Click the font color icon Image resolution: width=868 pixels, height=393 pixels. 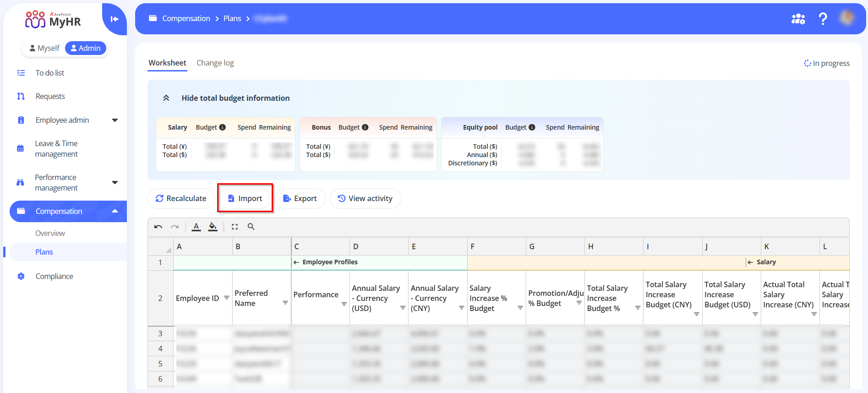(196, 227)
